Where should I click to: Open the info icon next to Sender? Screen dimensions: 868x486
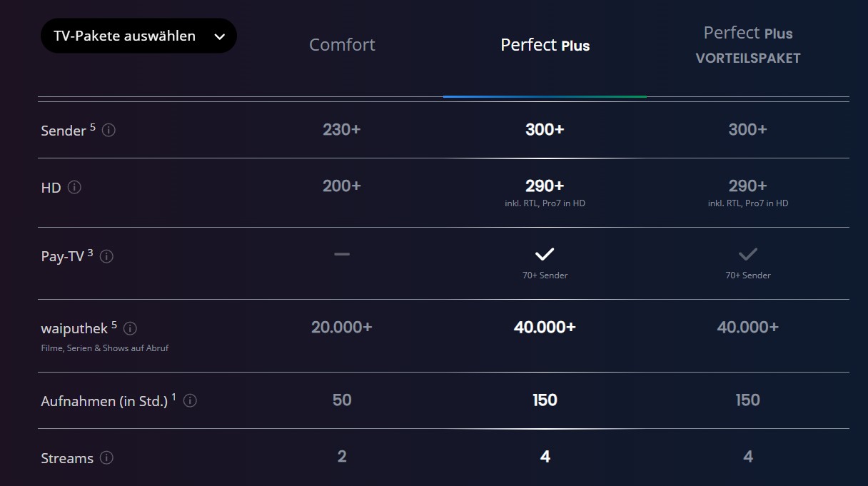[x=108, y=131]
